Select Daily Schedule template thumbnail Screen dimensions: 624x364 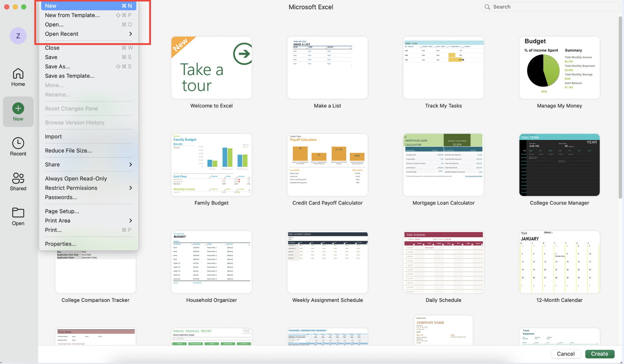(443, 262)
